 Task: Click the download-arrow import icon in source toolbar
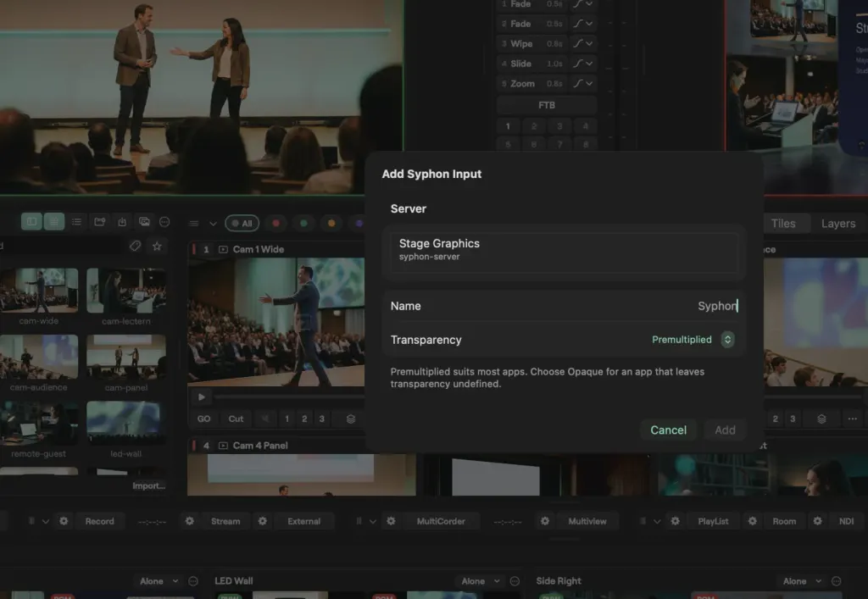click(122, 222)
